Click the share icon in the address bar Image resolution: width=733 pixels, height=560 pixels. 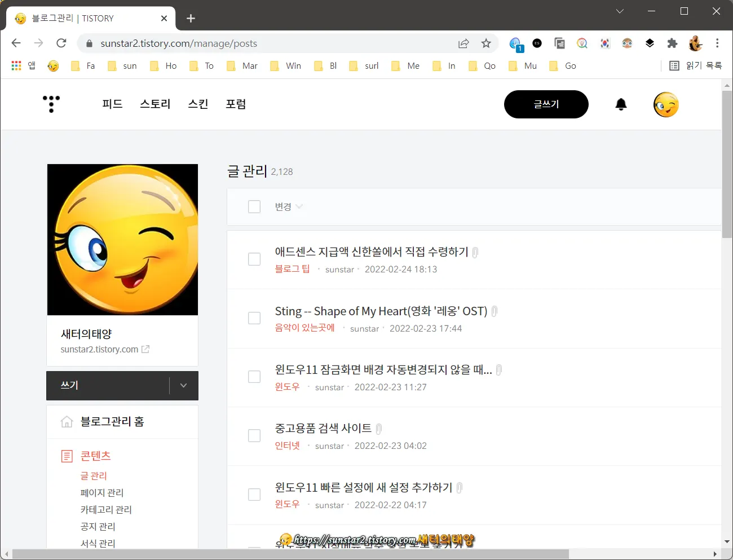(463, 43)
